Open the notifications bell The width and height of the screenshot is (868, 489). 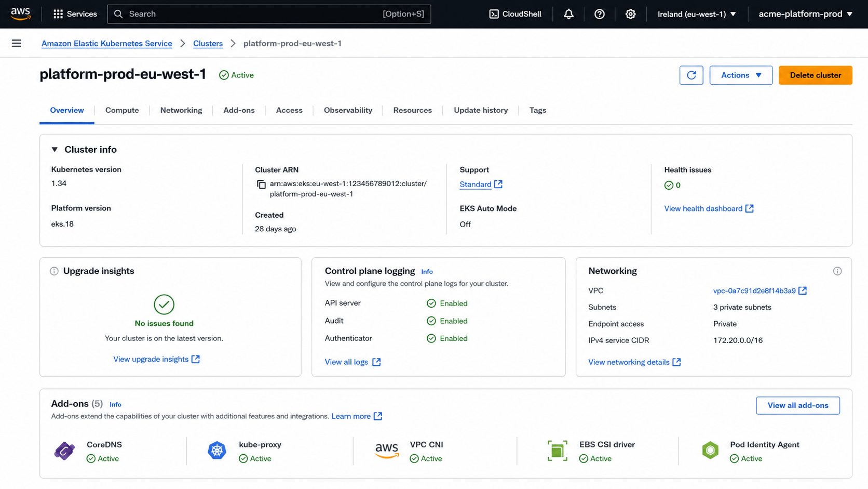click(568, 14)
